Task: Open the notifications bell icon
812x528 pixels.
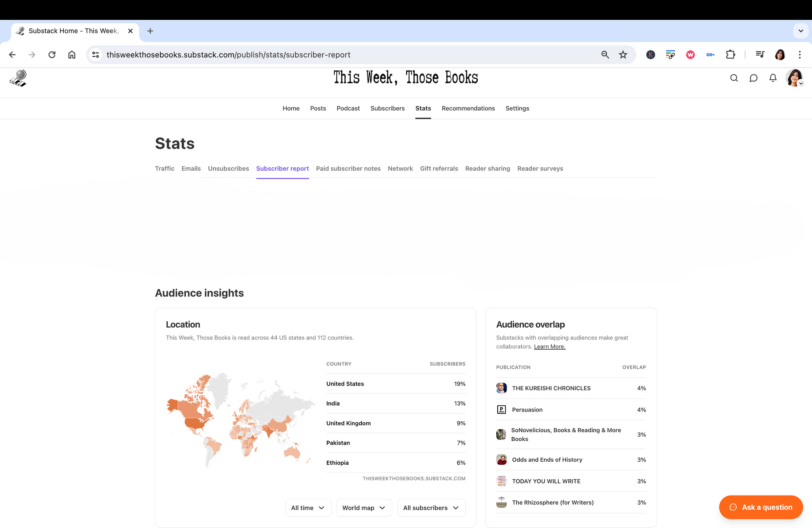Action: coord(773,78)
